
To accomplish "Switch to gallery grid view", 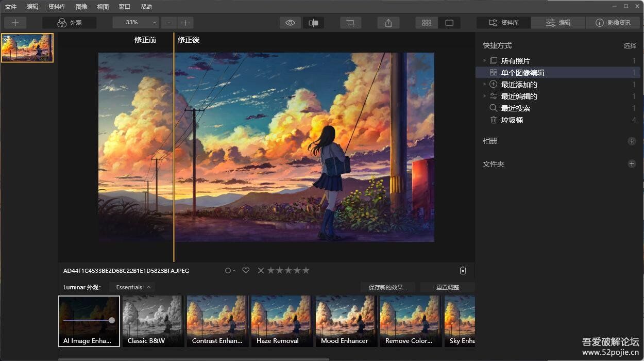I will point(427,23).
